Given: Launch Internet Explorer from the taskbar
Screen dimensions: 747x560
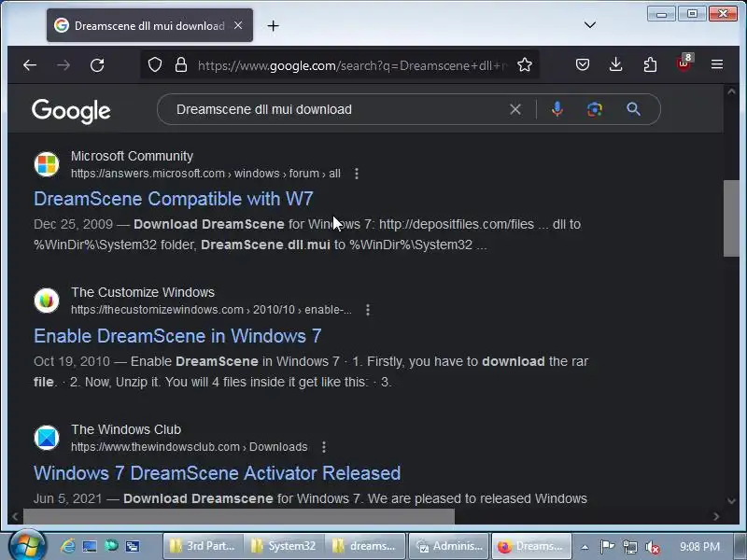Looking at the screenshot, I should [x=67, y=546].
